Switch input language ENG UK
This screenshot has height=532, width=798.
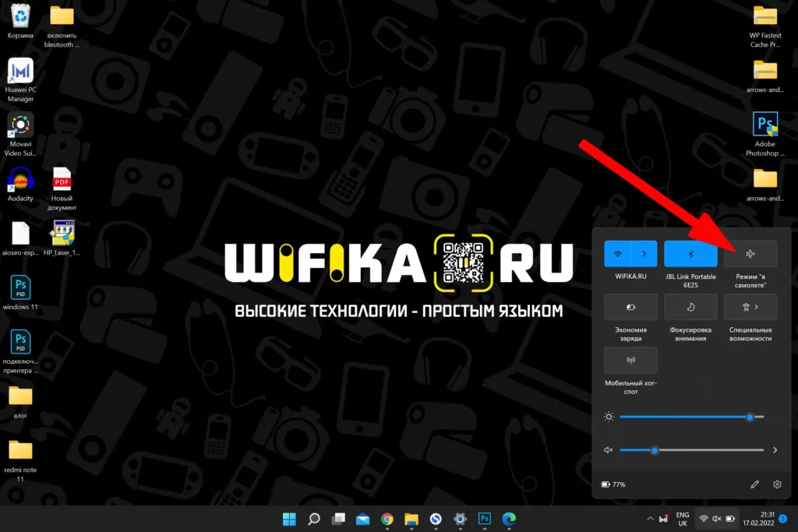(683, 519)
